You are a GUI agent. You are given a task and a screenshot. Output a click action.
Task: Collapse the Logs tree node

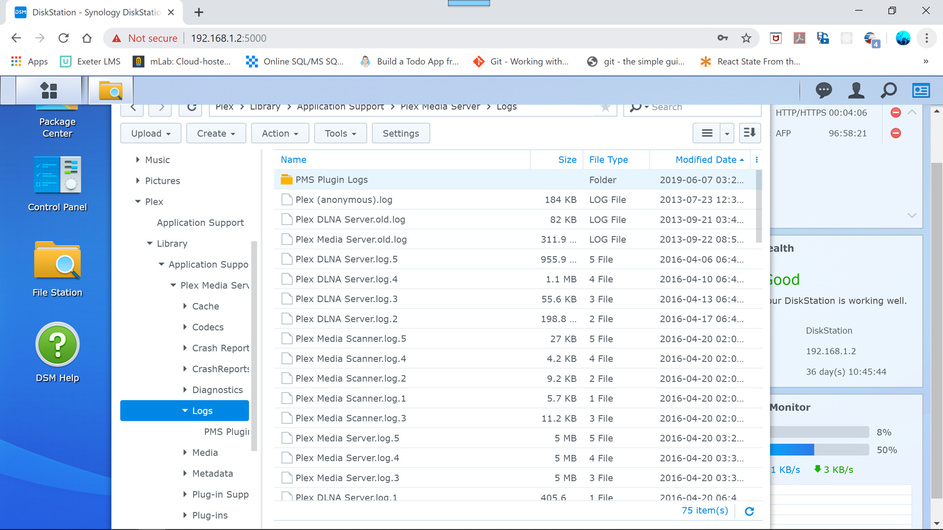(185, 410)
